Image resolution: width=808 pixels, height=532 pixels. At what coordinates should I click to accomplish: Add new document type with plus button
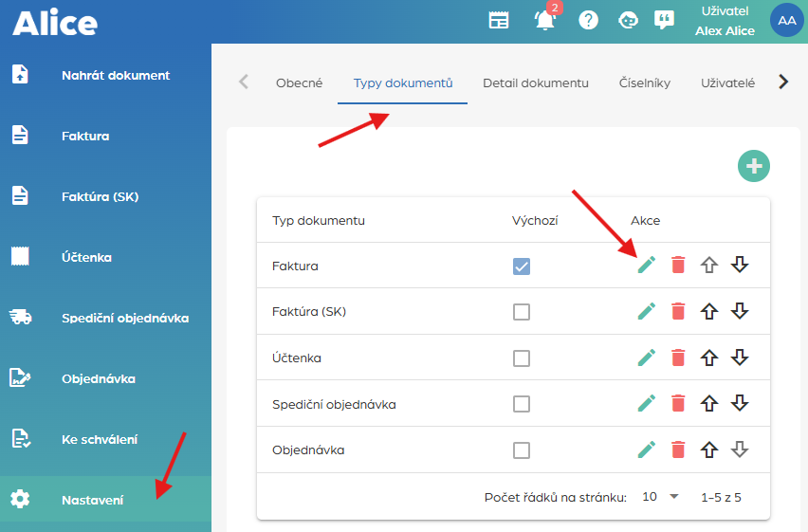(754, 166)
